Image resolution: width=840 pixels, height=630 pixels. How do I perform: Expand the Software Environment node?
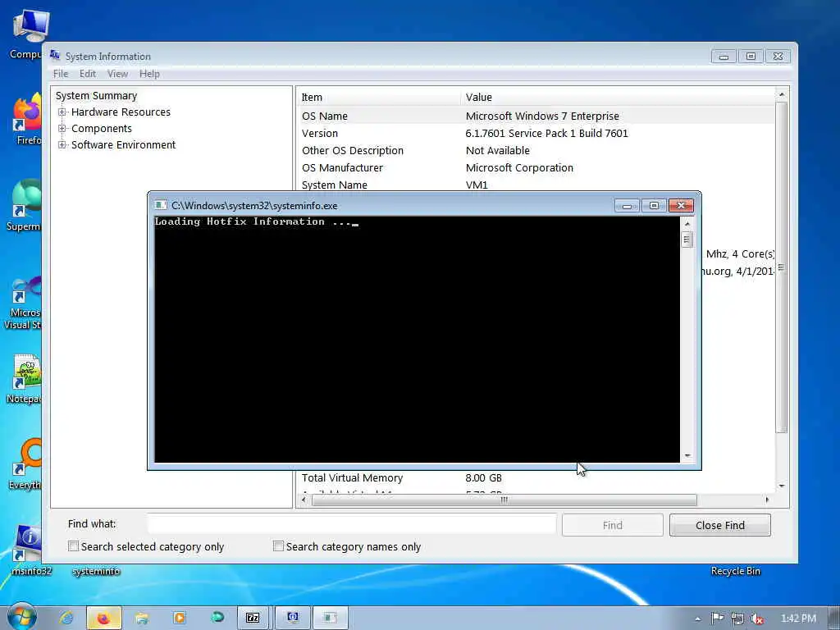[62, 144]
